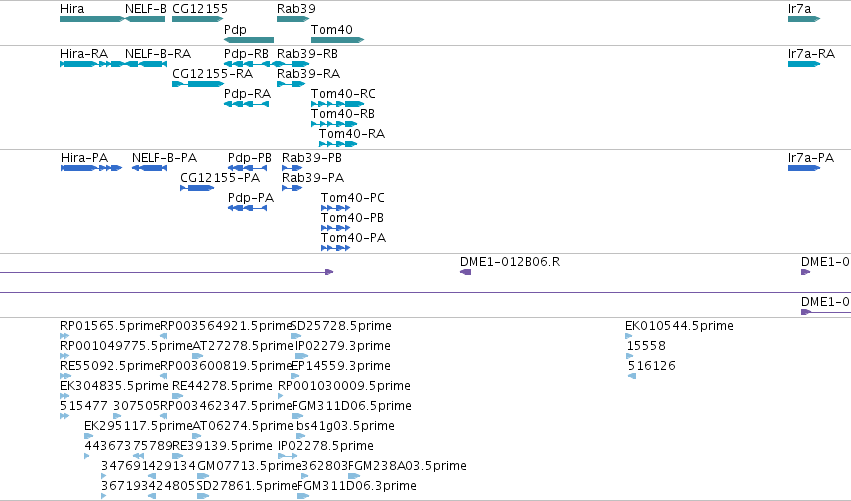
Task: Select the Pdp-RB transcript label
Action: pyautogui.click(x=246, y=54)
